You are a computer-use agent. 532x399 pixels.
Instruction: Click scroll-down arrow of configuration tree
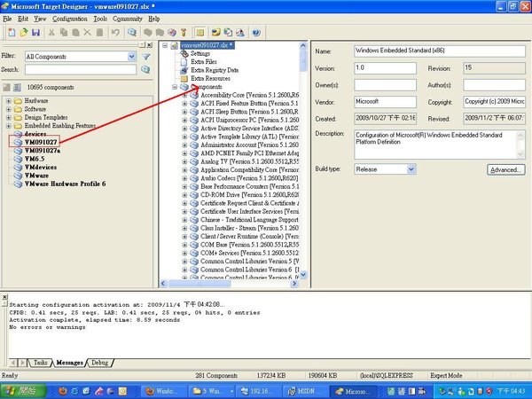pos(303,275)
